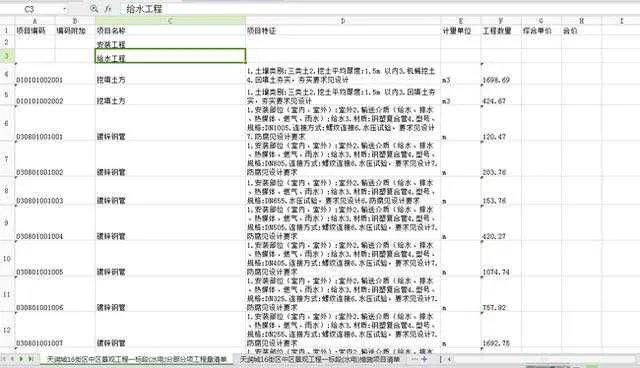Open the insert function fx button
This screenshot has width=640, height=368.
pyautogui.click(x=108, y=9)
